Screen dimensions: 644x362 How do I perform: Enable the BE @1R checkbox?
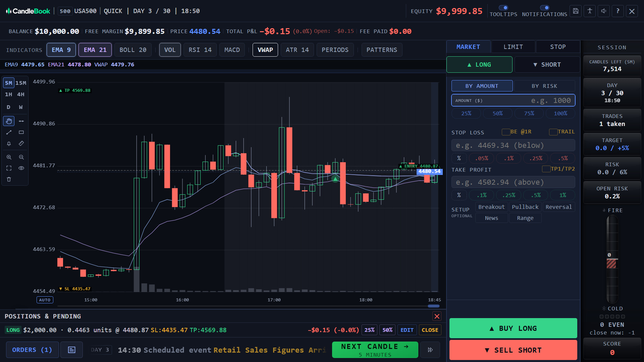point(506,132)
